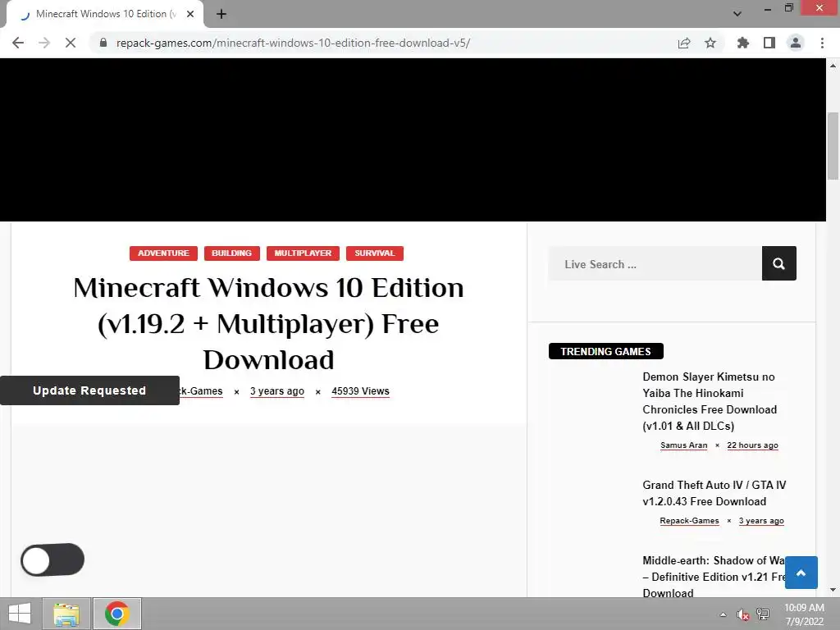The width and height of the screenshot is (840, 630).
Task: Click the TRENDING GAMES heading
Action: [x=606, y=351]
